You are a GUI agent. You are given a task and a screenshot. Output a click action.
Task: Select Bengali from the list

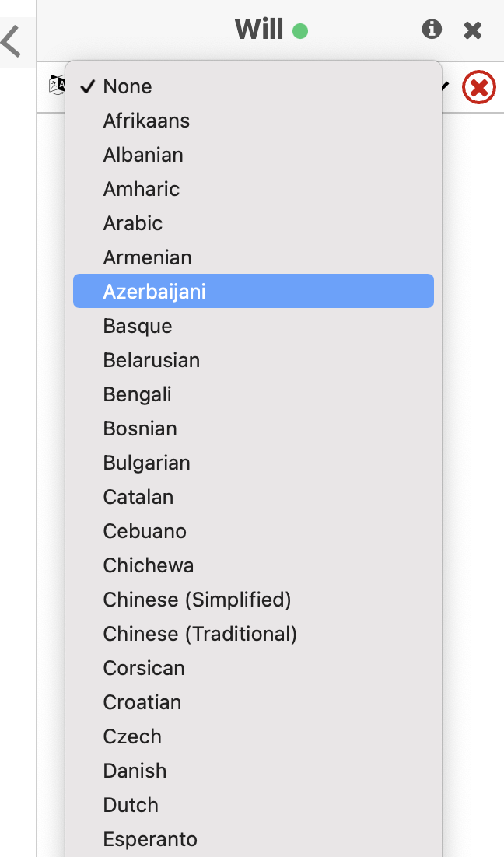254,394
